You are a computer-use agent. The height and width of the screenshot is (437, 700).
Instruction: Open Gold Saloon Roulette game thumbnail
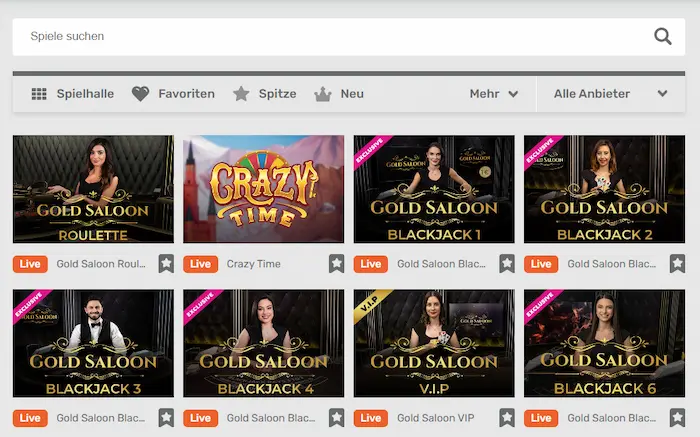(x=93, y=189)
